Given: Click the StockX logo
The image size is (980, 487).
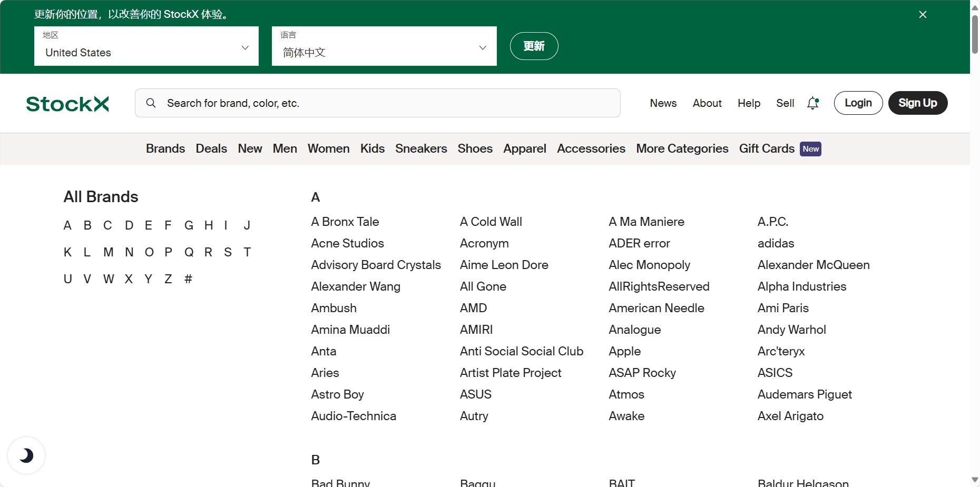Looking at the screenshot, I should pyautogui.click(x=67, y=104).
